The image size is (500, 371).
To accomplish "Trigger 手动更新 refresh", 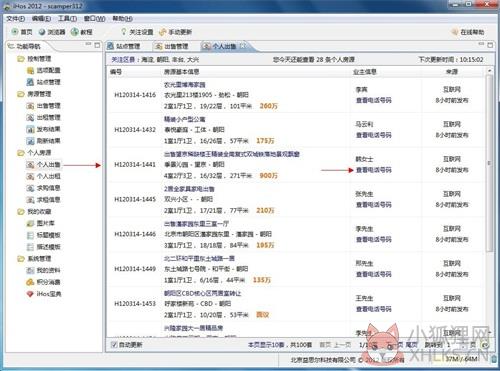I will click(176, 32).
